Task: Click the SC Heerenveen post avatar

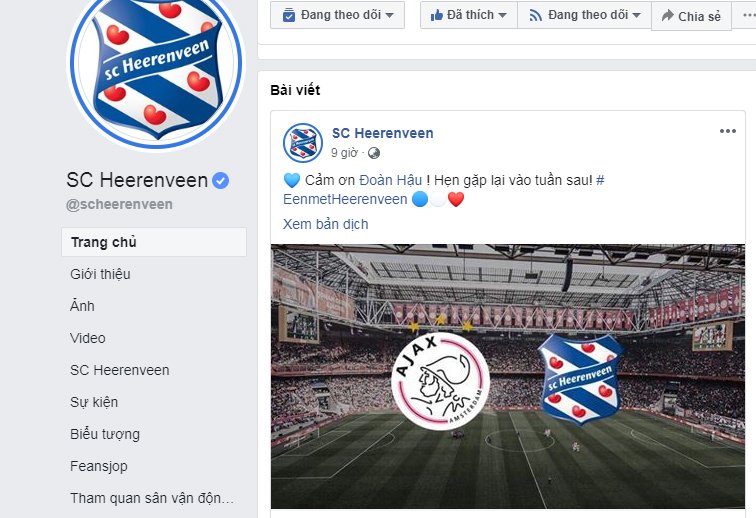Action: click(303, 143)
